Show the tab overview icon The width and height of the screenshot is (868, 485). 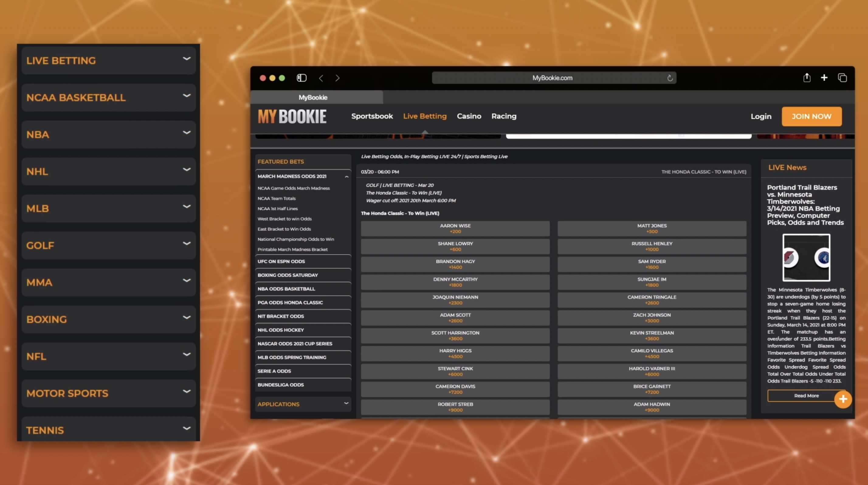click(842, 78)
